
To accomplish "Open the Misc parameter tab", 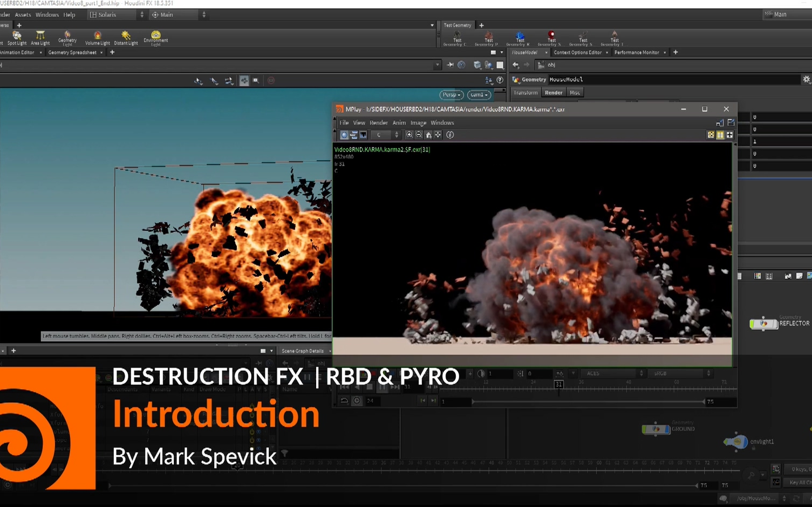I will coord(575,93).
